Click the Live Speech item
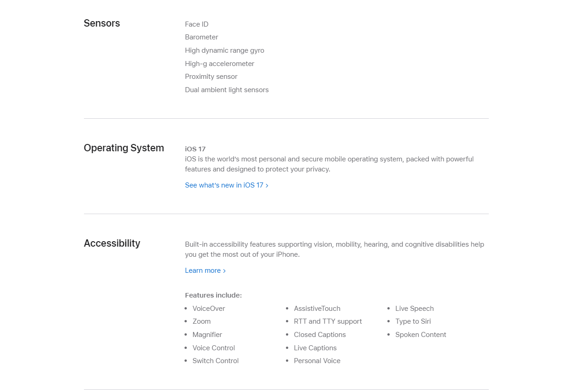The image size is (565, 392). [x=414, y=309]
